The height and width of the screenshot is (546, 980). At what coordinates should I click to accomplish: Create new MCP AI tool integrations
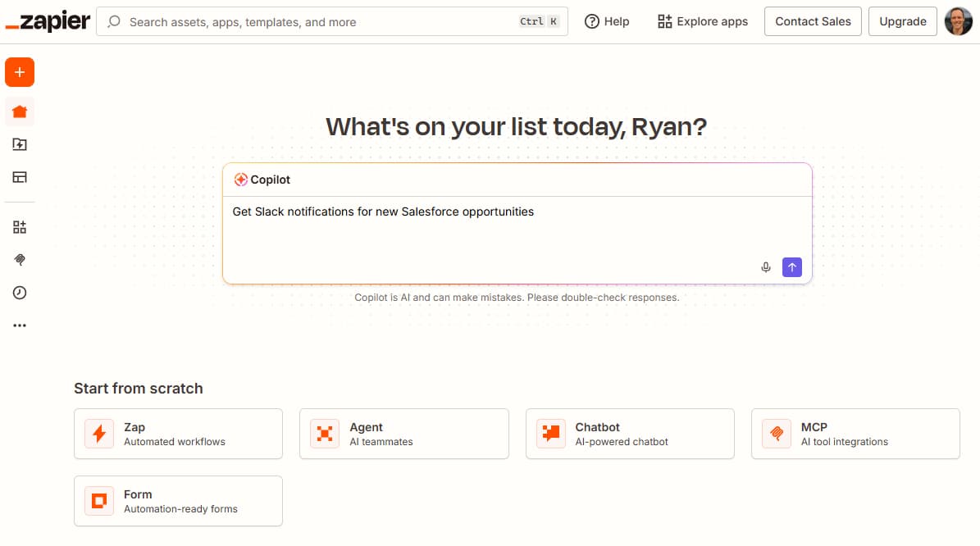pyautogui.click(x=855, y=434)
